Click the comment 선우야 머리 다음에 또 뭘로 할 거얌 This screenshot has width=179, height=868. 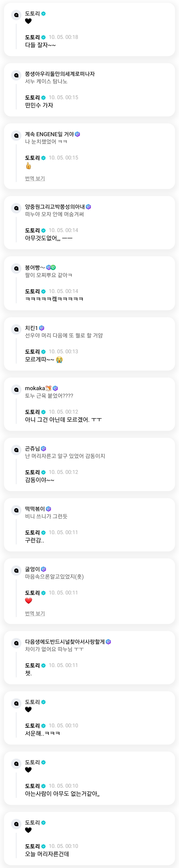(64, 335)
